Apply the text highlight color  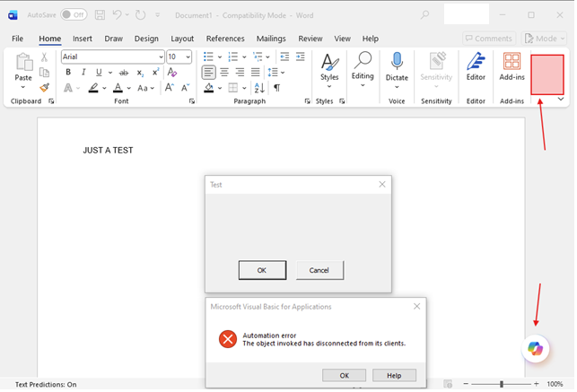(x=93, y=88)
